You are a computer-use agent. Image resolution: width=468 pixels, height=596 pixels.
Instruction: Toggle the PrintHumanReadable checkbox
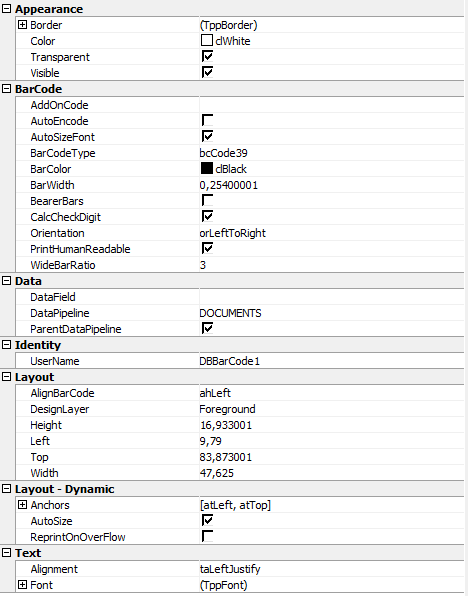(x=207, y=249)
